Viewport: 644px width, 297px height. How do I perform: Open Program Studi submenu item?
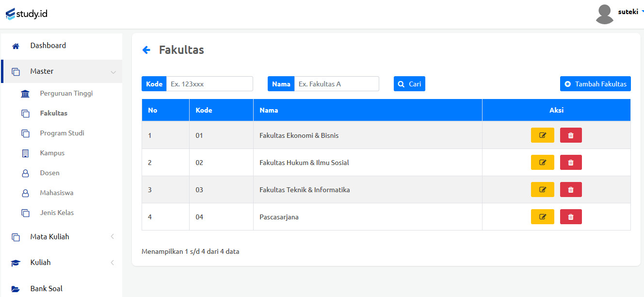coord(62,133)
